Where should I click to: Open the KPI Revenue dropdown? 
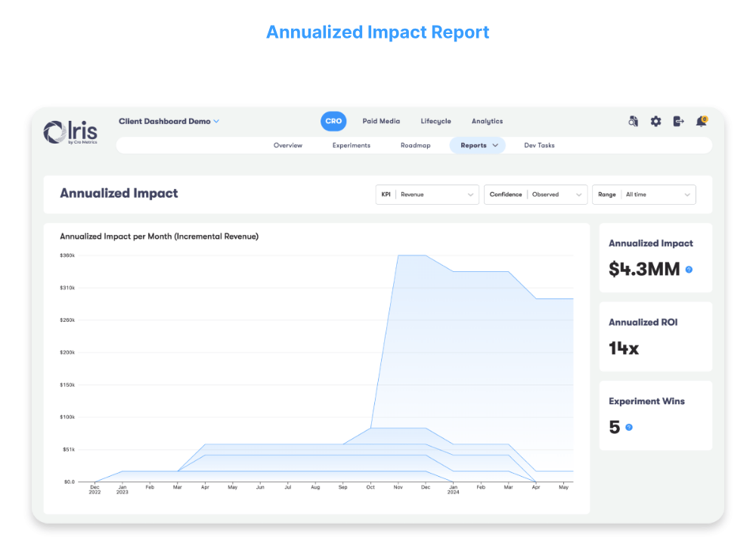click(x=427, y=194)
